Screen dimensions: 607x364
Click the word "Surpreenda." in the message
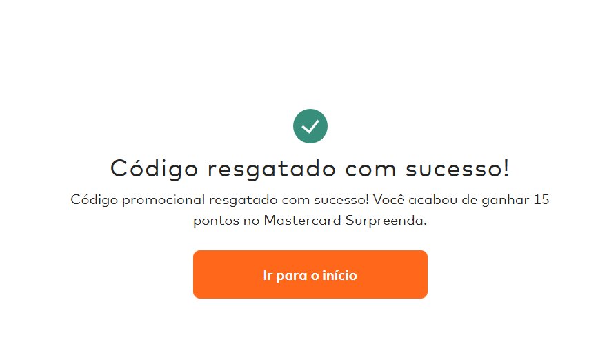[x=386, y=221]
